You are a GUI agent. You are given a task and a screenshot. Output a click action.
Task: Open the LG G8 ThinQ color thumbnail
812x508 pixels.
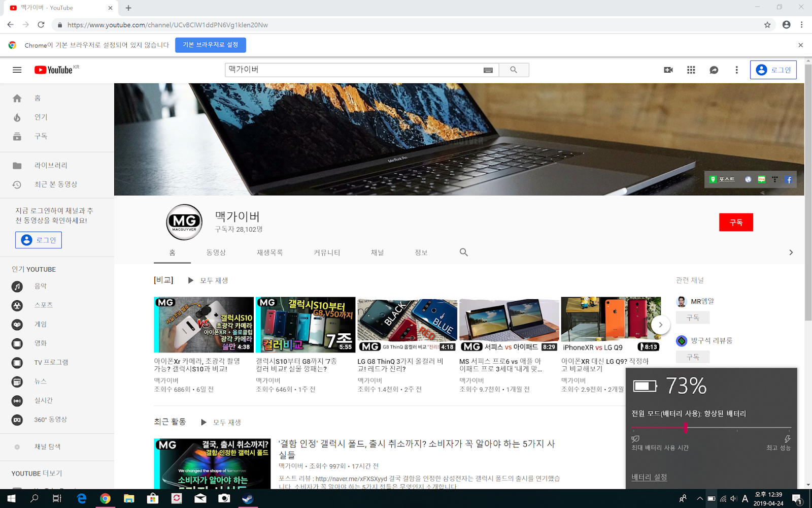[407, 325]
